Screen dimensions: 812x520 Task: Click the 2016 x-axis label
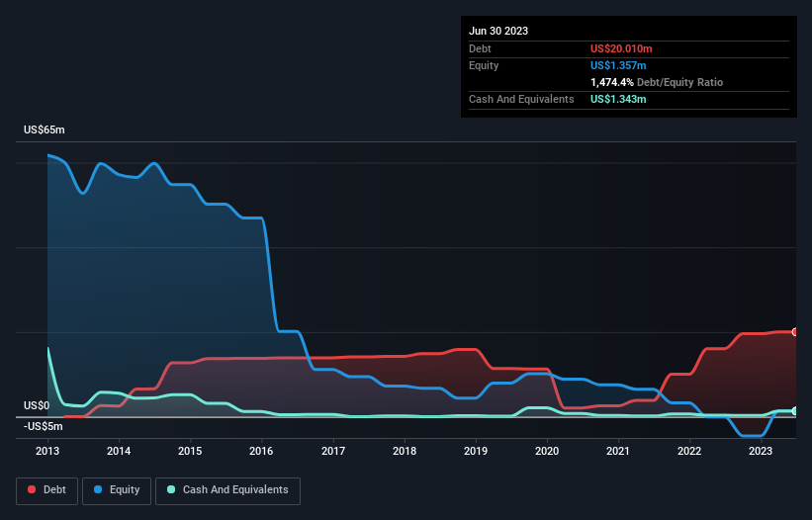pyautogui.click(x=261, y=451)
